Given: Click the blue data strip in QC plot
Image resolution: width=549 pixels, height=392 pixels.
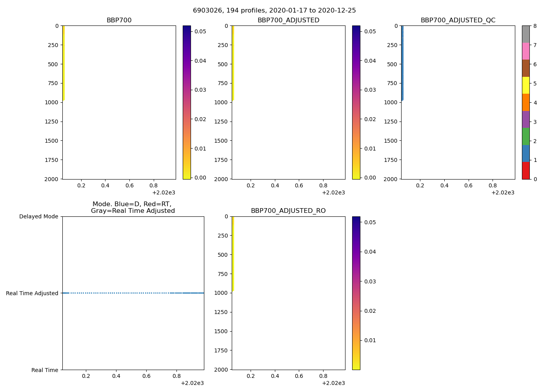Looking at the screenshot, I should point(402,63).
